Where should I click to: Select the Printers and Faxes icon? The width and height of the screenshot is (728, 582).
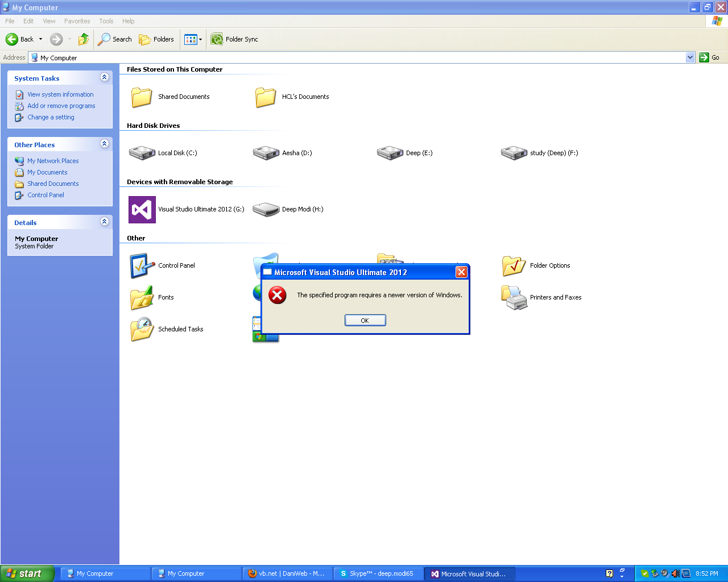[514, 298]
